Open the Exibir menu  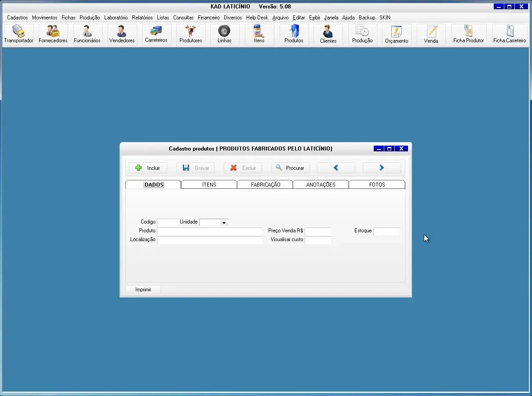[315, 18]
